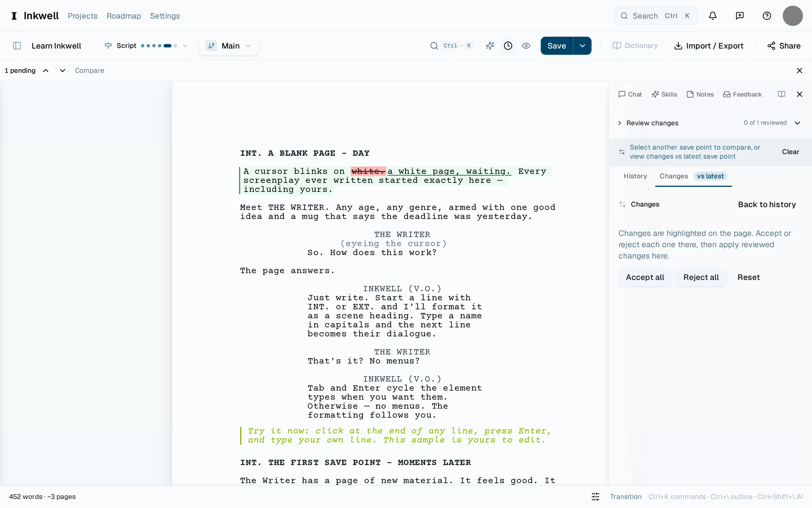Select the Changes vs latest tab
Screen dimensions: 812x508
pyautogui.click(x=693, y=176)
